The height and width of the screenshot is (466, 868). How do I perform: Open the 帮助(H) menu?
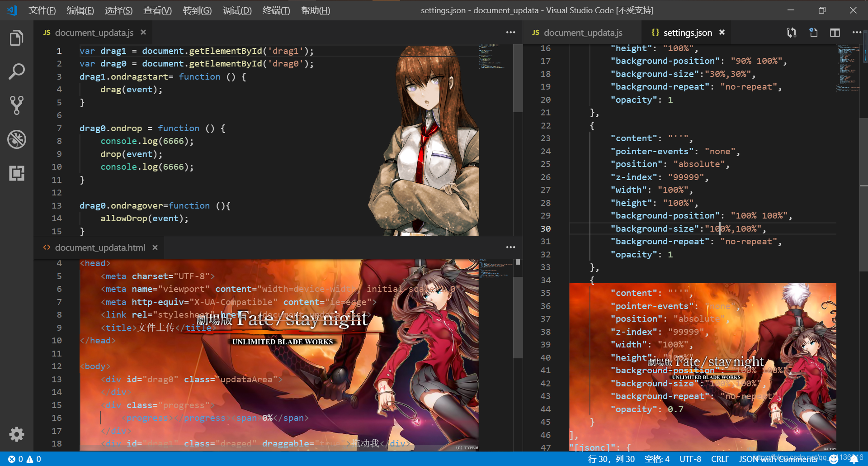[x=316, y=10]
